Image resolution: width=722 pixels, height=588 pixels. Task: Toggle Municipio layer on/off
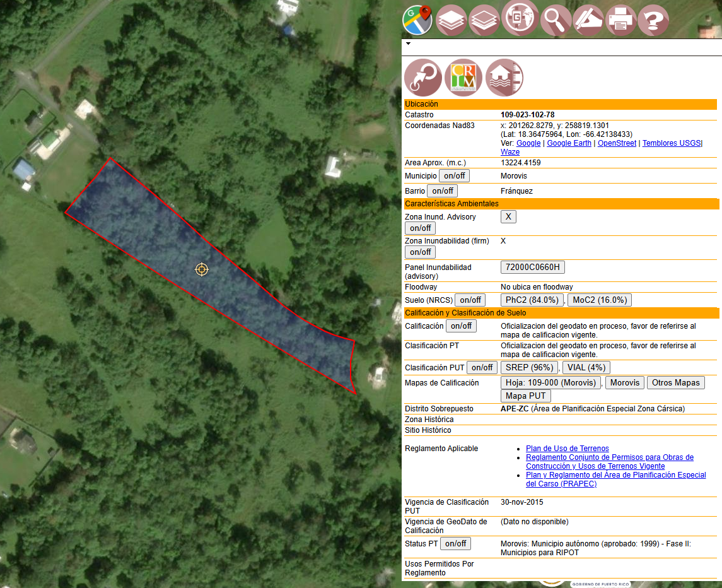454,176
